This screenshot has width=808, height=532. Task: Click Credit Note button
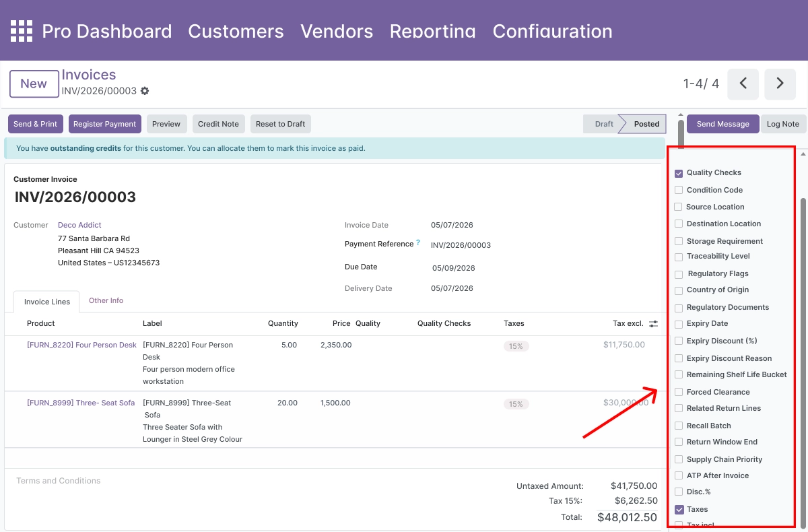point(218,124)
